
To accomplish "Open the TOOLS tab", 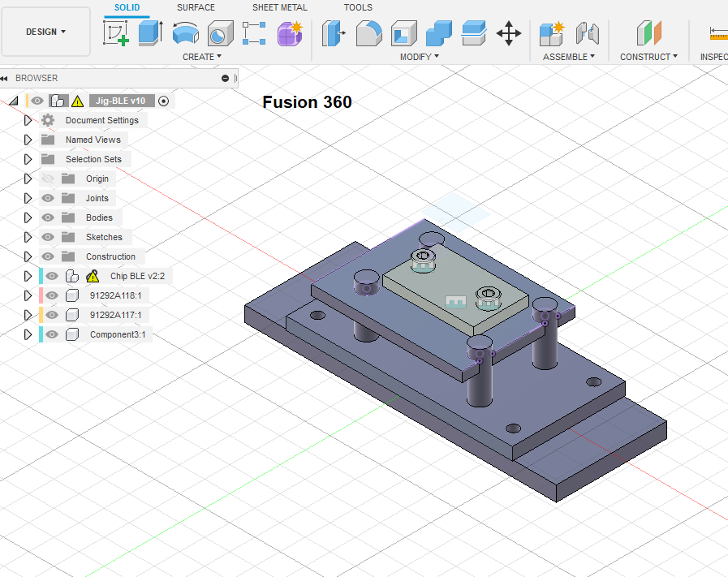I will point(358,7).
